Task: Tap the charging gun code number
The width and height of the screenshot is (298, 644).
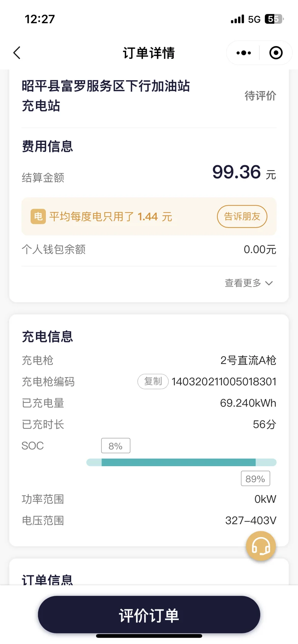Action: tap(224, 382)
